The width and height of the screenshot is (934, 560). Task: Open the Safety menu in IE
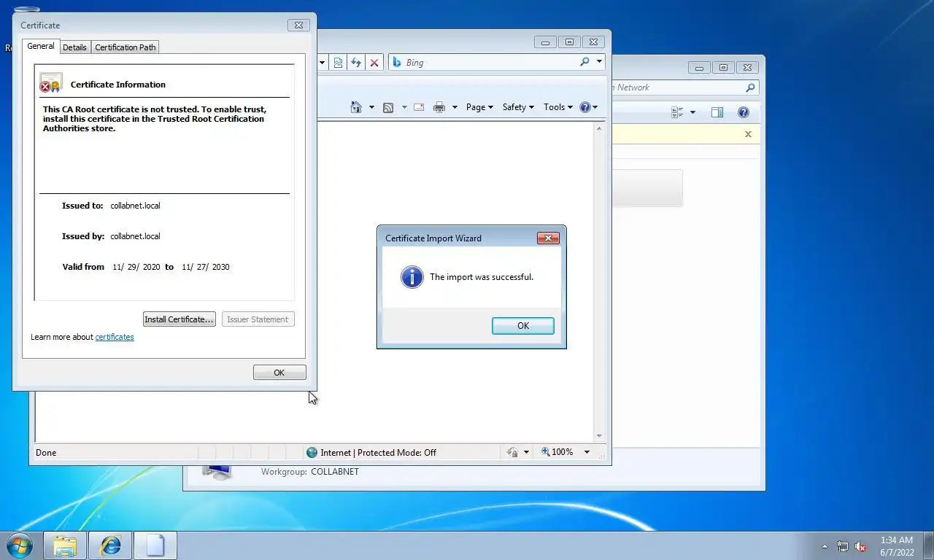(518, 107)
